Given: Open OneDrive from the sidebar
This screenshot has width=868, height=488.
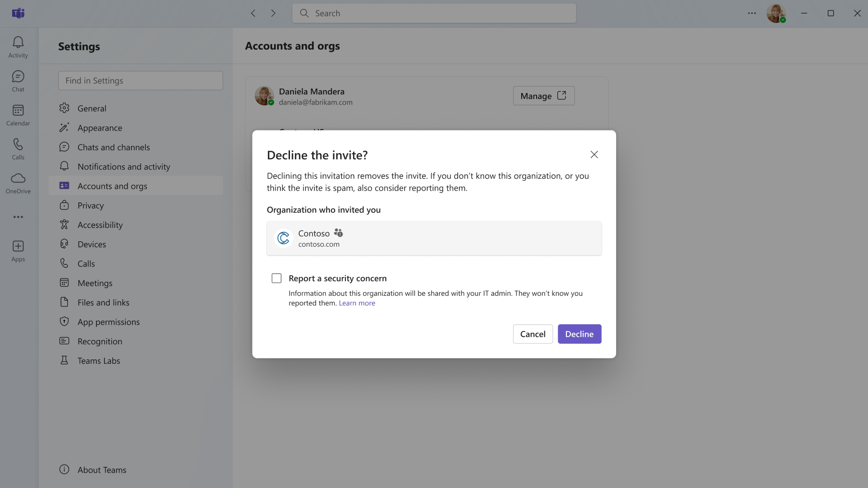Looking at the screenshot, I should coord(18,184).
